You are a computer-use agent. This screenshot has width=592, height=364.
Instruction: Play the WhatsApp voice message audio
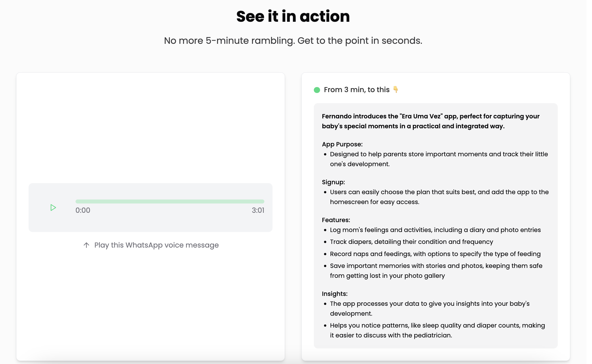53,208
